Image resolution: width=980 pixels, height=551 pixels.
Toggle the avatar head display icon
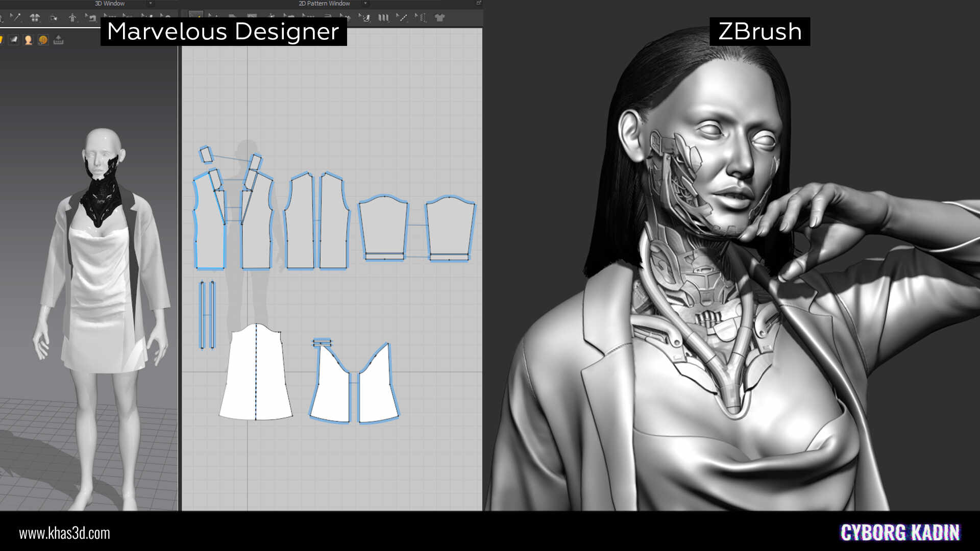coord(29,40)
